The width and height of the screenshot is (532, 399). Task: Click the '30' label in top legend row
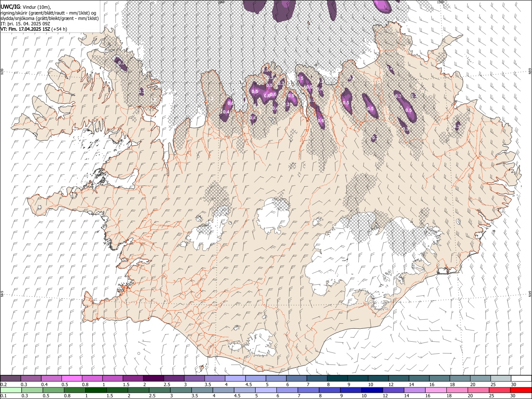(x=514, y=384)
